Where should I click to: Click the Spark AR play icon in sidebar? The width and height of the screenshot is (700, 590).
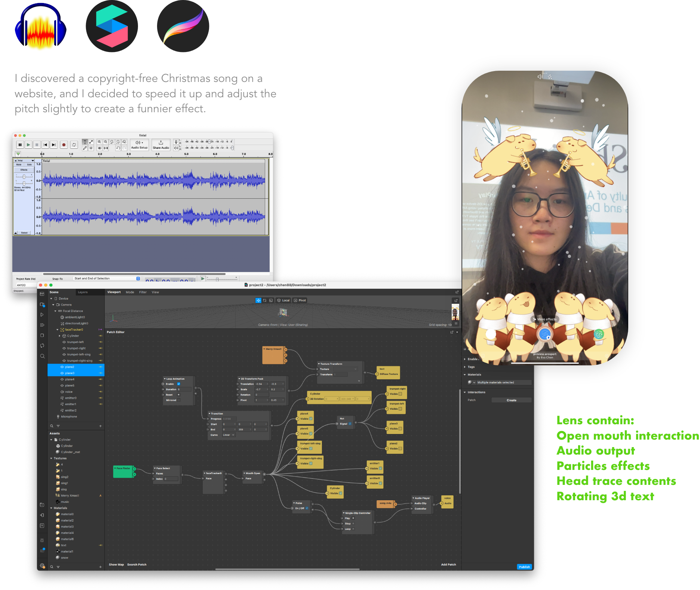(x=42, y=315)
